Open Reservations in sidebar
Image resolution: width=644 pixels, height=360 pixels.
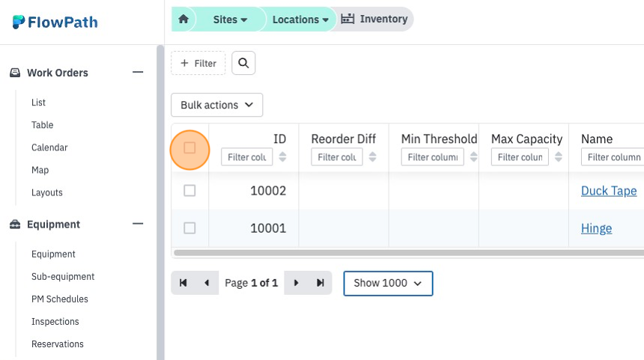(58, 344)
